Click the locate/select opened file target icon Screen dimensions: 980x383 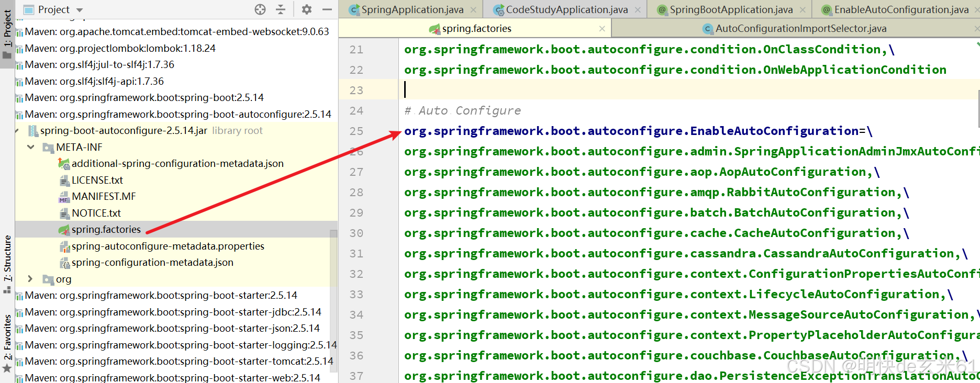coord(260,9)
